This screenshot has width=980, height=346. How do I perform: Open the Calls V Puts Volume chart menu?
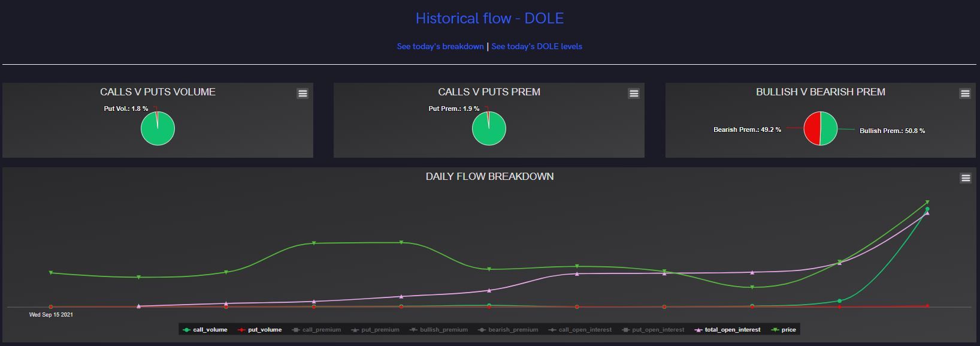pos(303,94)
